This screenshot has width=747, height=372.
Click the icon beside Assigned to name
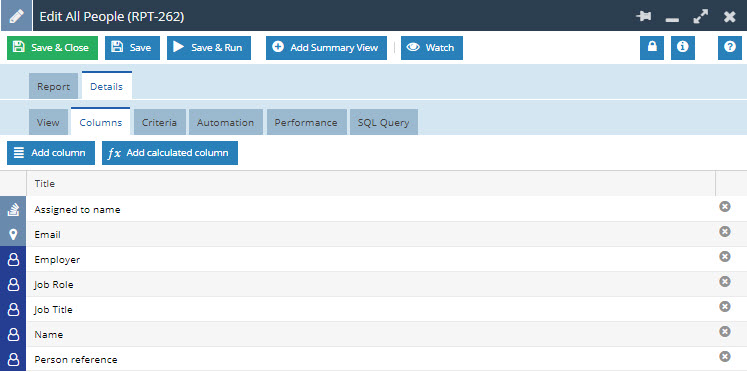coord(13,210)
